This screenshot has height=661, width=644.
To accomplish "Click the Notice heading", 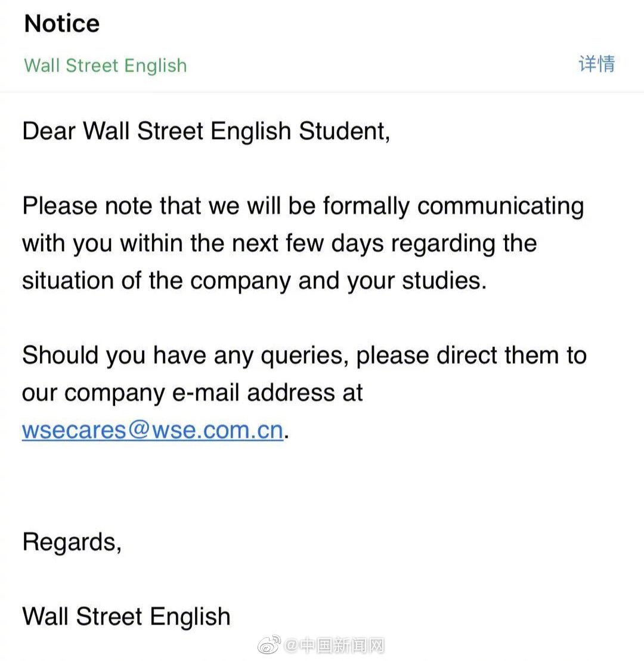I will pos(62,24).
